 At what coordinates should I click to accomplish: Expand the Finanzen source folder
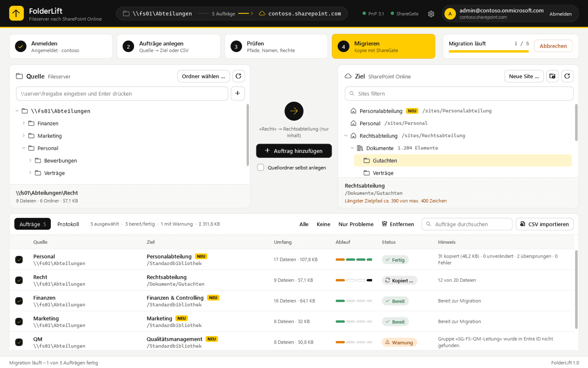[24, 123]
